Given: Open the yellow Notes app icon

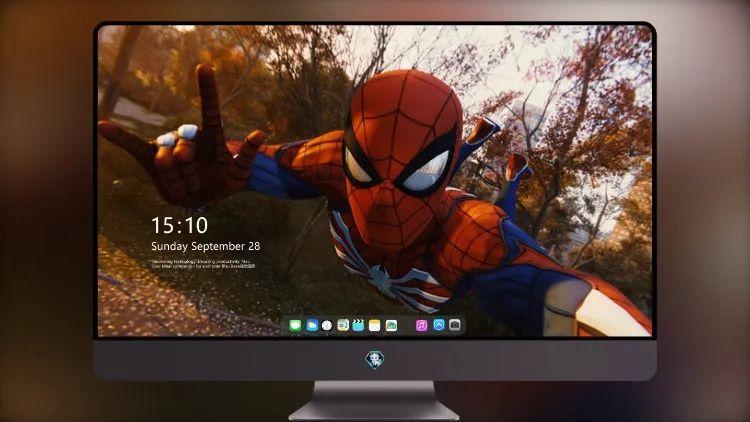Looking at the screenshot, I should tap(375, 326).
